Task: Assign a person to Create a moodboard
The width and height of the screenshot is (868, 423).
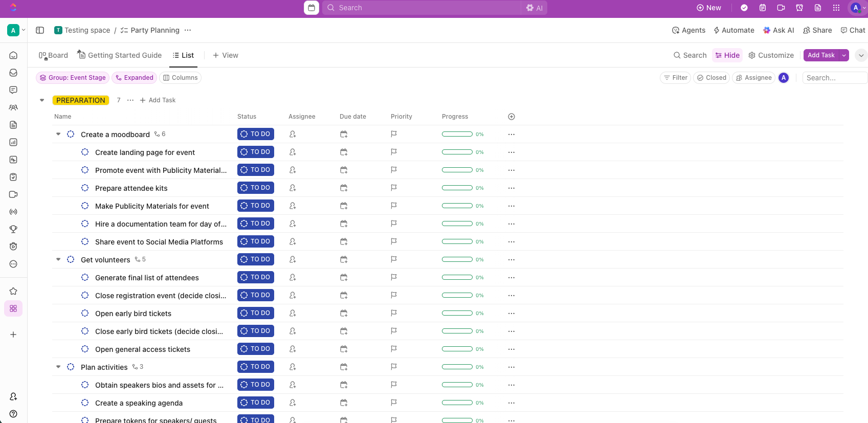Action: (293, 134)
